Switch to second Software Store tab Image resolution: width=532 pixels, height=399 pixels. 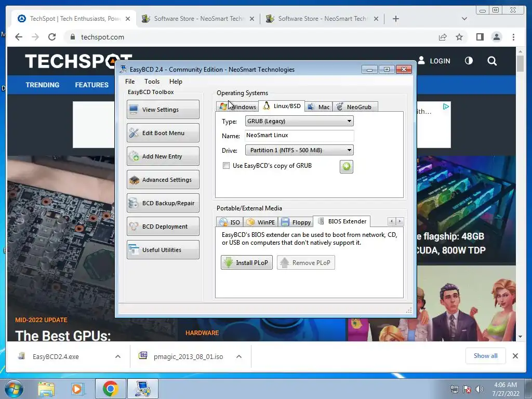point(198,19)
